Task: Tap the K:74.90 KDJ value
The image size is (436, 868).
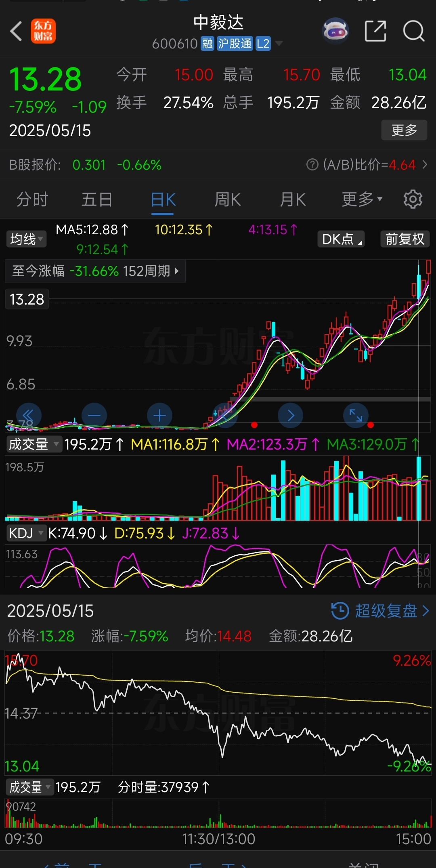Action: click(78, 533)
